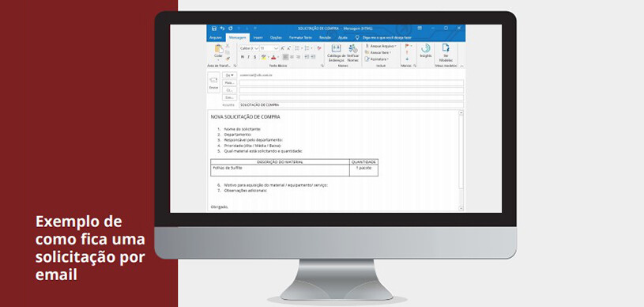The image size is (644, 307).
Task: Open the Anexar Item dropdown
Action: click(378, 53)
